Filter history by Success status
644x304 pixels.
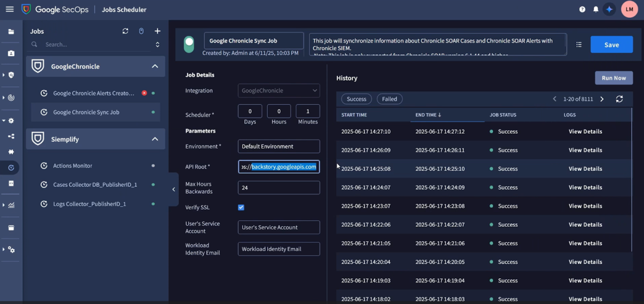[356, 99]
